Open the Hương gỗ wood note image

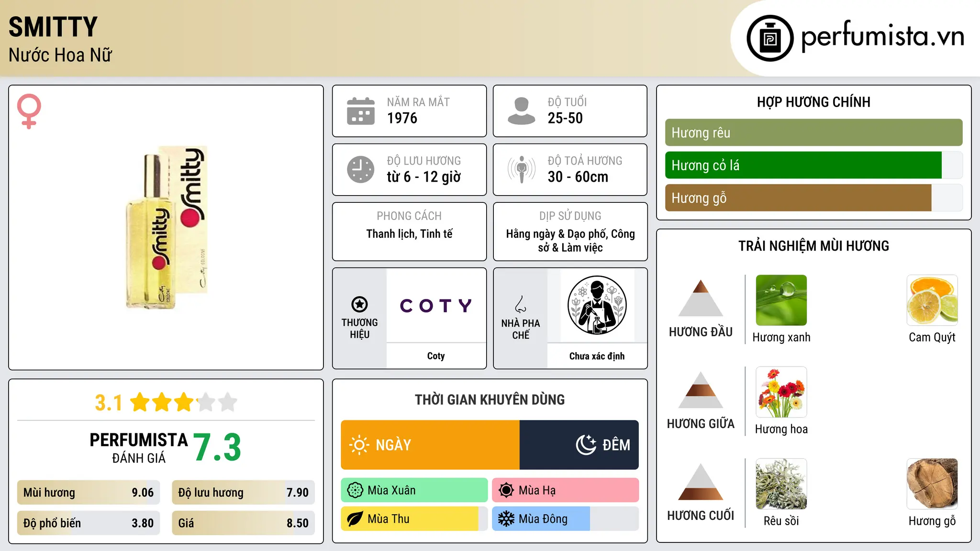pos(932,484)
